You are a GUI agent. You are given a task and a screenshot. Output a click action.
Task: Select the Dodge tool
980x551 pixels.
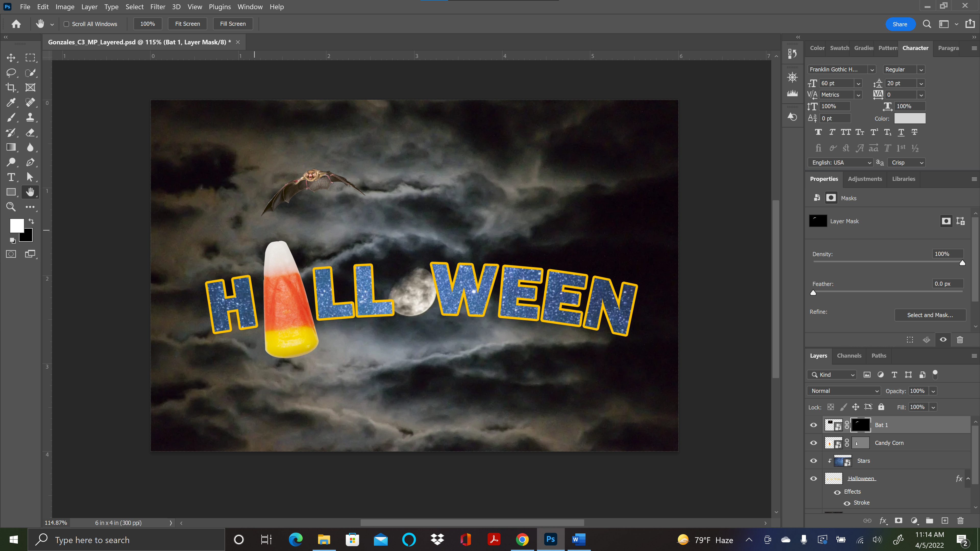point(11,162)
